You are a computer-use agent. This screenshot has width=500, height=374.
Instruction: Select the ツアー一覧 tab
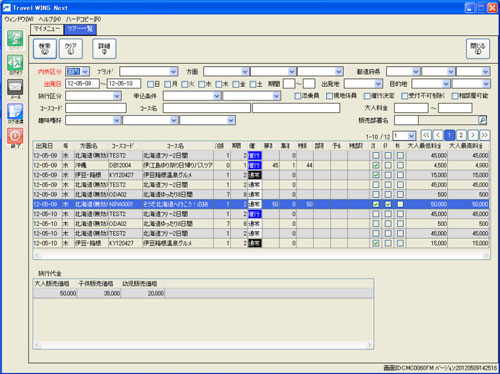click(80, 29)
